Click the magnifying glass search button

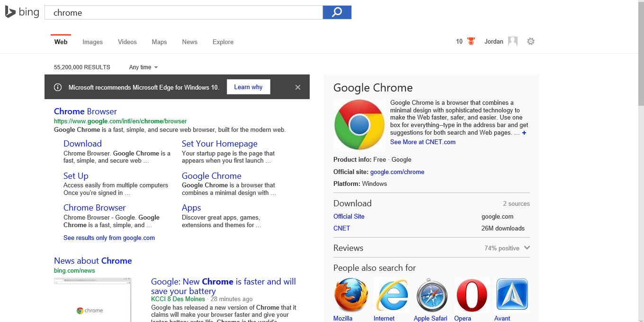[x=337, y=12]
